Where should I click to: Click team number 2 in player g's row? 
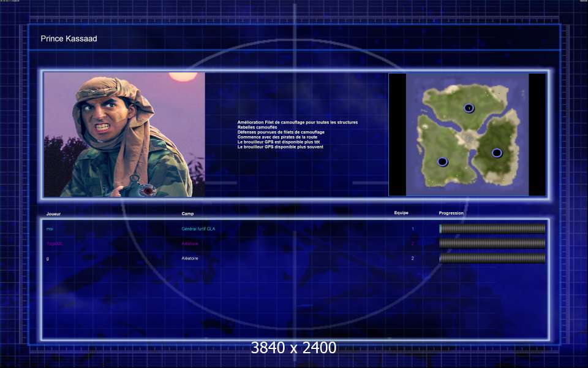[x=413, y=258]
